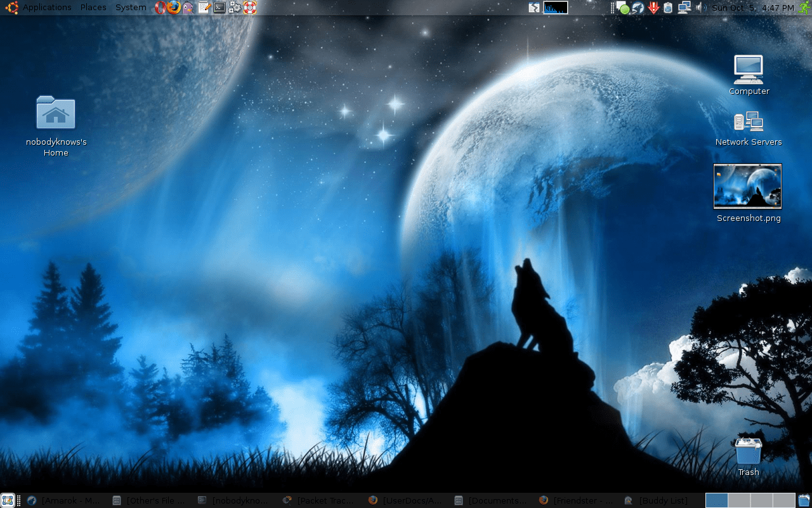Launch Firefox from the top panel
812x508 pixels.
click(174, 8)
